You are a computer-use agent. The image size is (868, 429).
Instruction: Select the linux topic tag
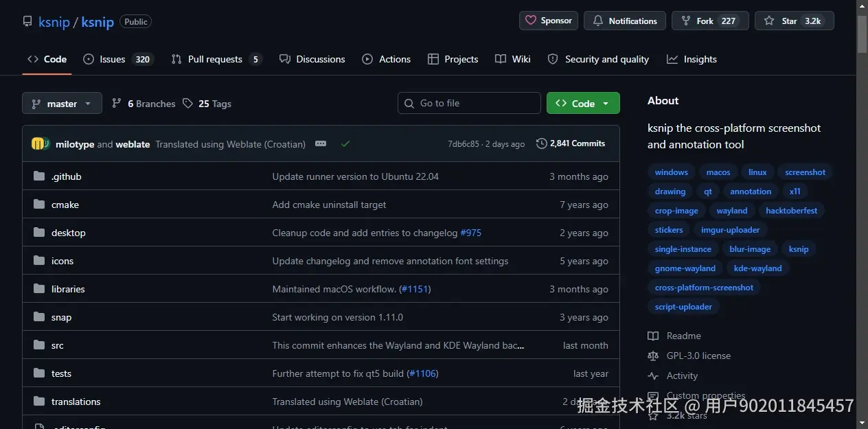coord(757,172)
